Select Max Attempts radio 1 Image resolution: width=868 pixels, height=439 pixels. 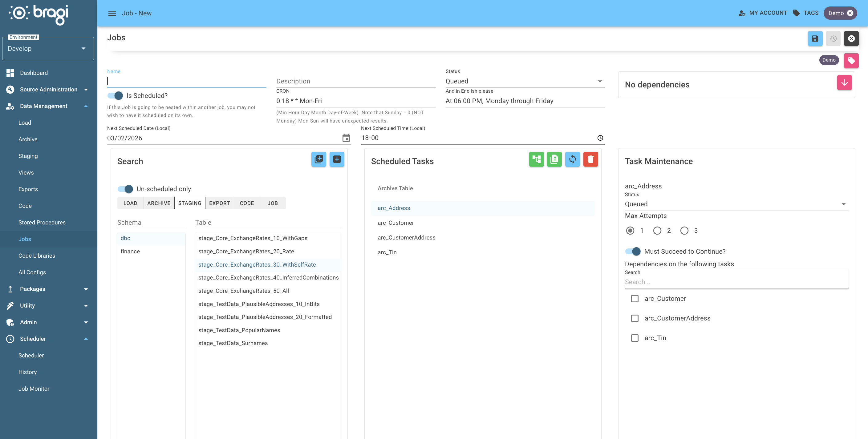click(630, 231)
